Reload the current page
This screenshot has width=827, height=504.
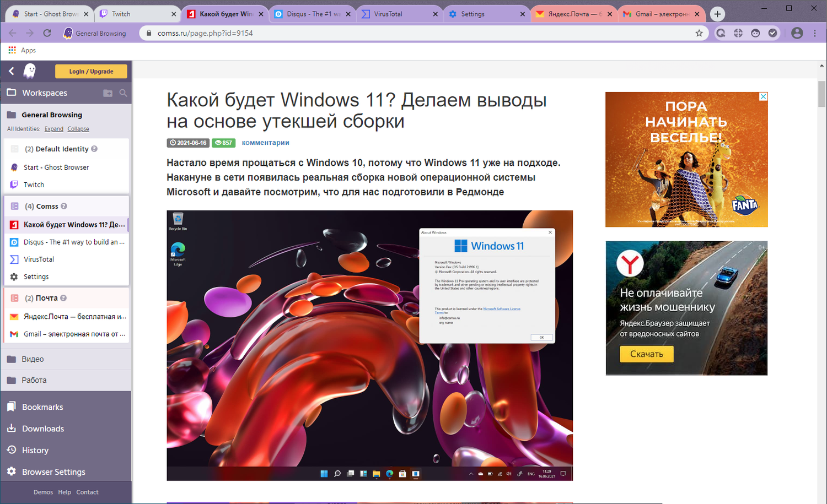[x=47, y=33]
